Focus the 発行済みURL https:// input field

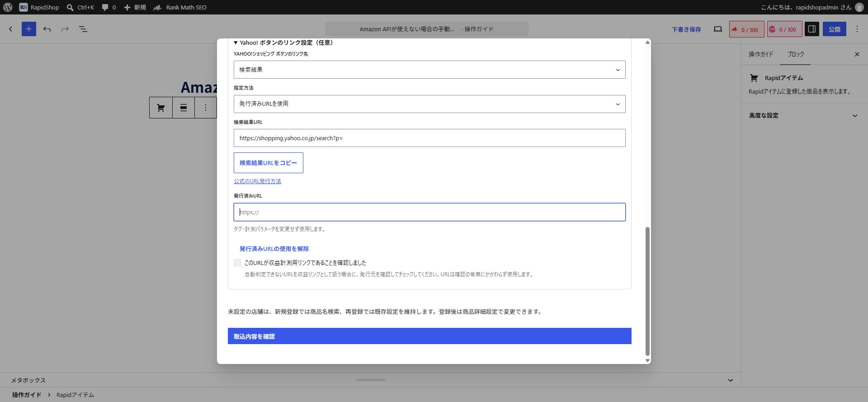tap(429, 212)
